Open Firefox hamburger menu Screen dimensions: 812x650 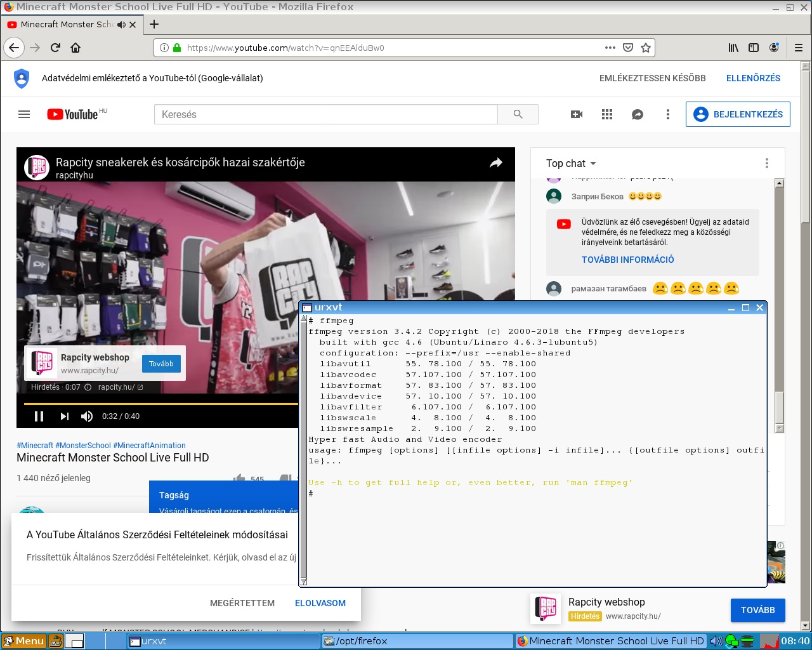click(798, 48)
